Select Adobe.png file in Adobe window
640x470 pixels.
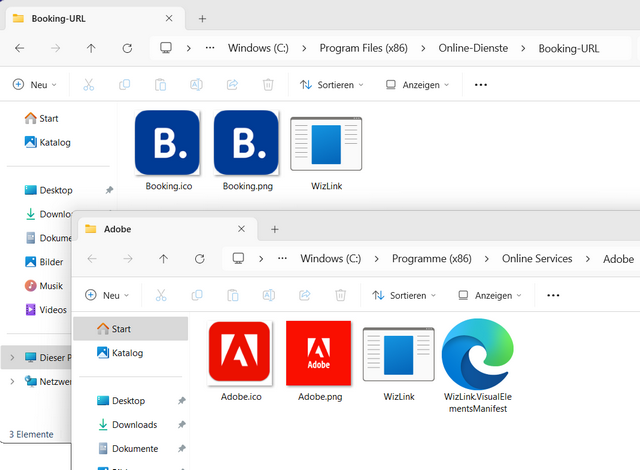[319, 361]
